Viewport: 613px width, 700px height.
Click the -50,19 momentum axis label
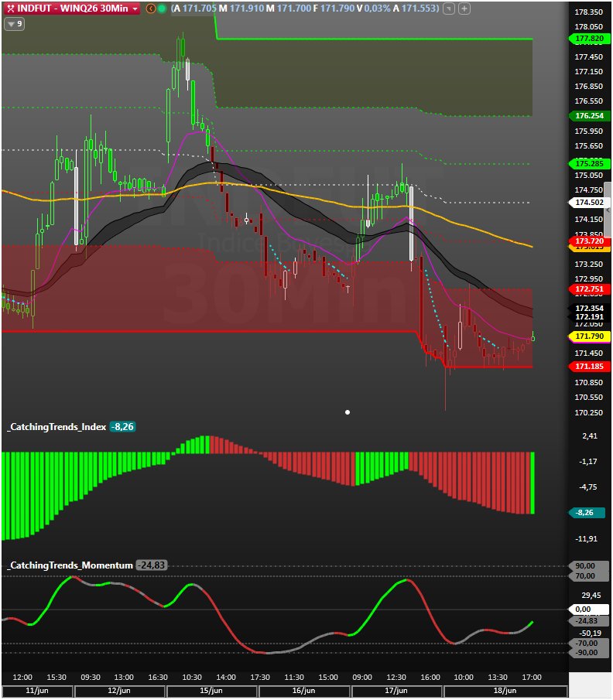590,633
